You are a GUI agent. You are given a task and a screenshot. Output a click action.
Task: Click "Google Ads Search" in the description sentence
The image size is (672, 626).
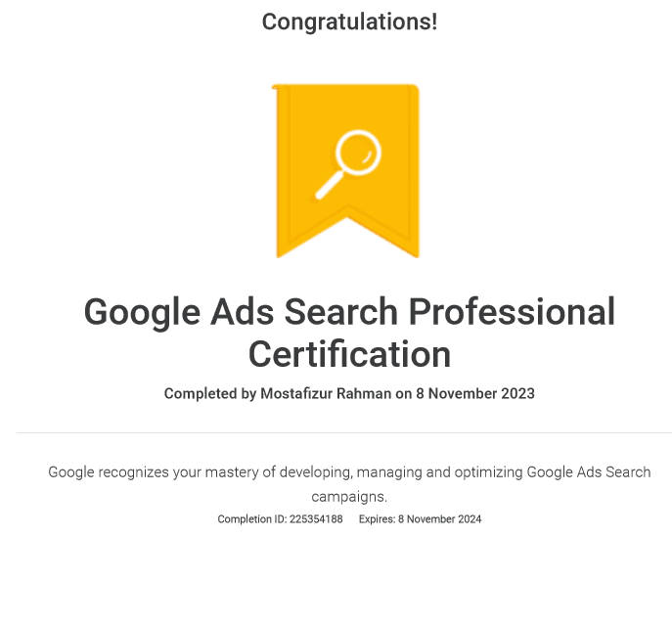[589, 472]
